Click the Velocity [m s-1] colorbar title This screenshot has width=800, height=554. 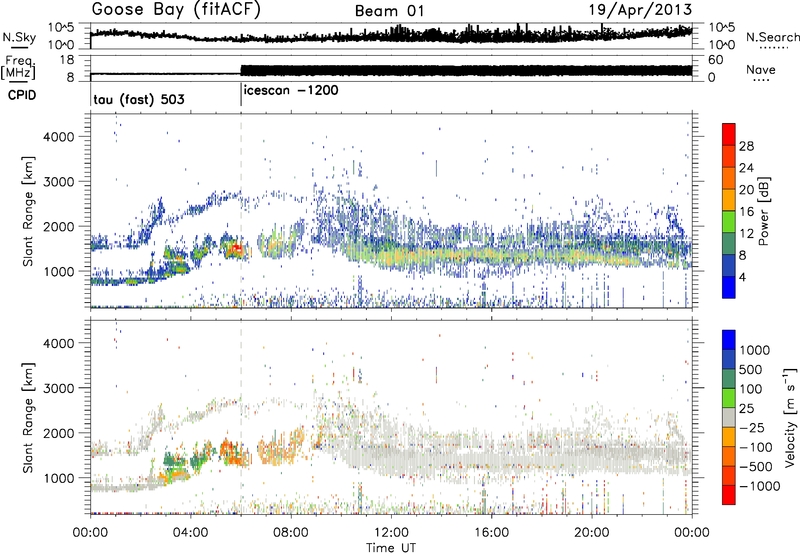[790, 417]
